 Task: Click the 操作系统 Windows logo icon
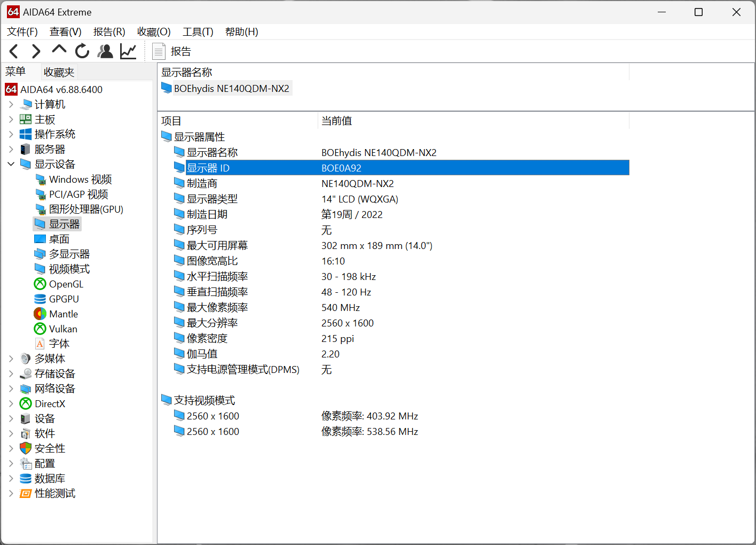coord(26,134)
